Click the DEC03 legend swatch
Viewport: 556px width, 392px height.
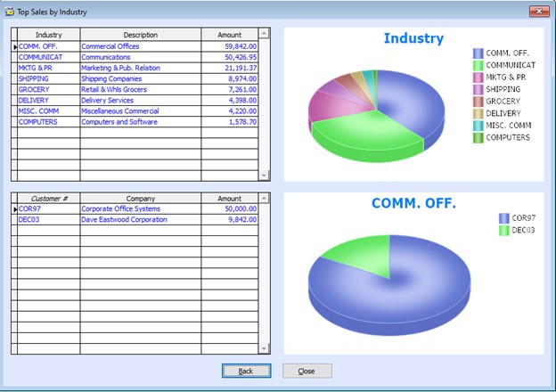click(504, 231)
